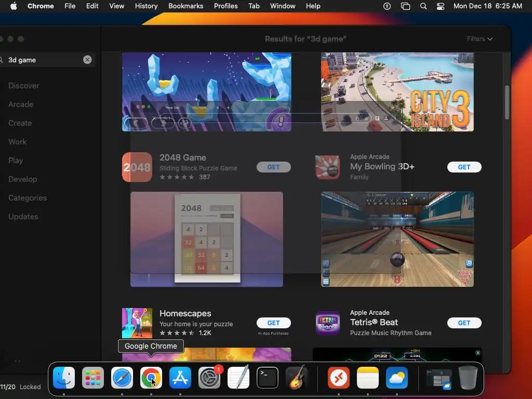Open the Tetris® Beat title link
The height and width of the screenshot is (399, 532).
coord(374,322)
